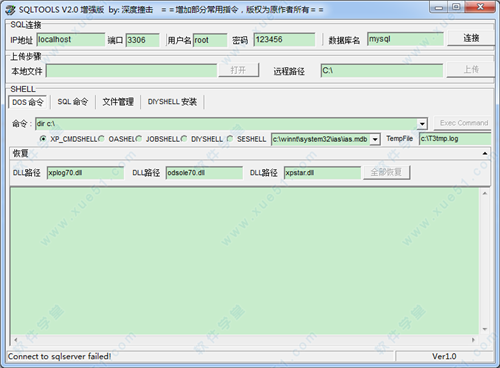Click the SQLTOOLS app icon in title bar
Screen dimensions: 500x368
(10, 10)
